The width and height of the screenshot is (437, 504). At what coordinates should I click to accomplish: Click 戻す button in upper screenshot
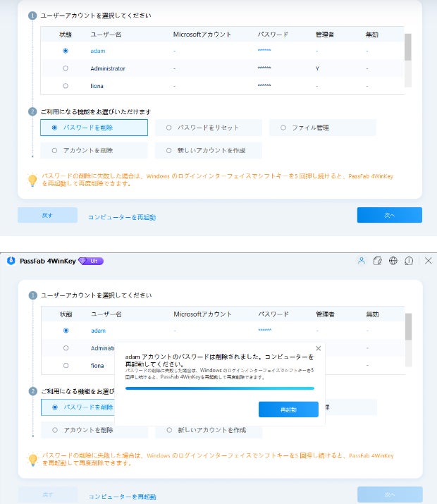(47, 215)
